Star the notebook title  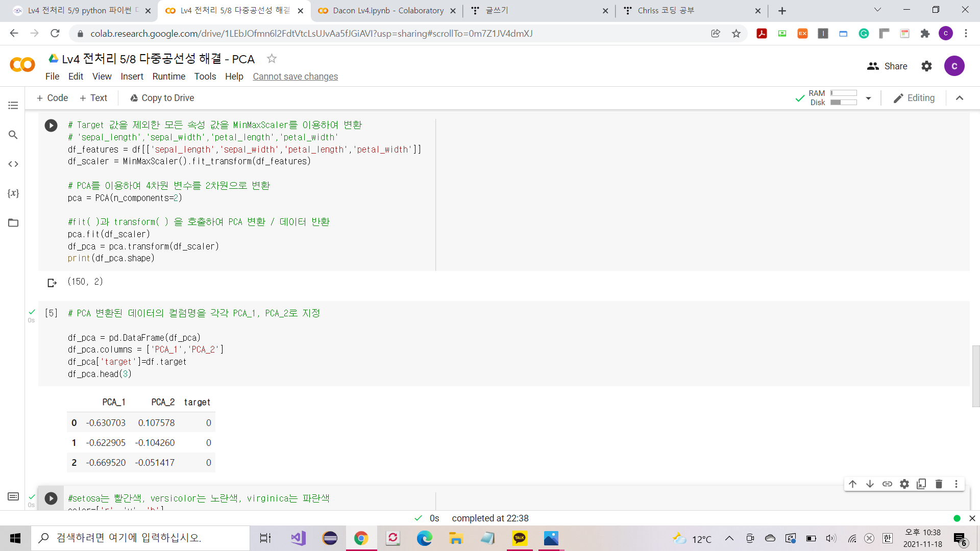point(272,59)
